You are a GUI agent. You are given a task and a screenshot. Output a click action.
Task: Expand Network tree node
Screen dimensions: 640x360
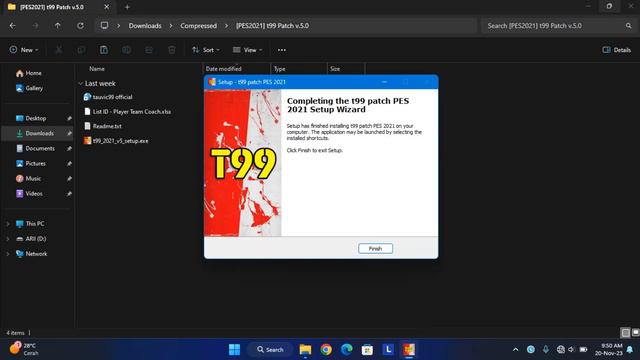[x=7, y=254]
